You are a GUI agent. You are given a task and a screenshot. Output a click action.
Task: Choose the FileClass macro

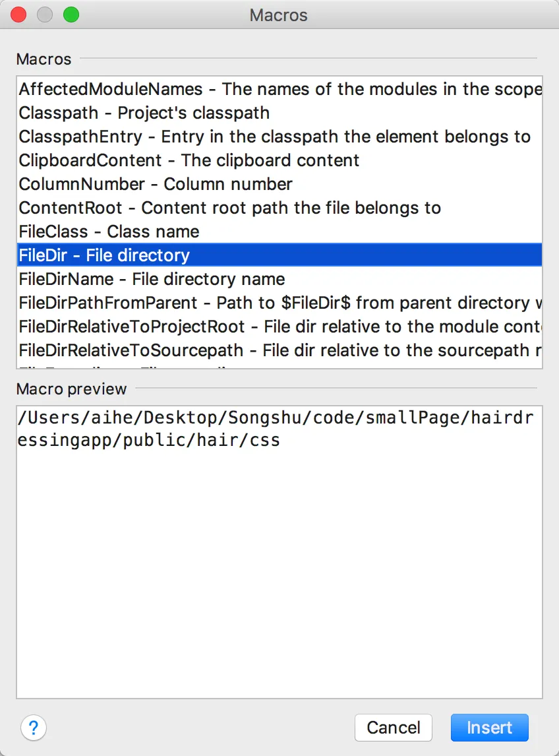(x=109, y=232)
